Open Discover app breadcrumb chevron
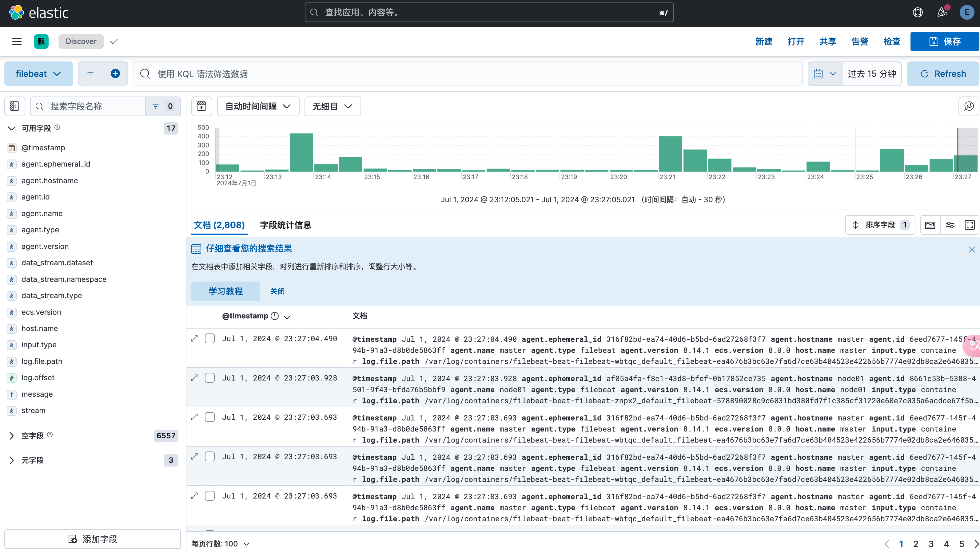The height and width of the screenshot is (552, 980). pyautogui.click(x=114, y=41)
